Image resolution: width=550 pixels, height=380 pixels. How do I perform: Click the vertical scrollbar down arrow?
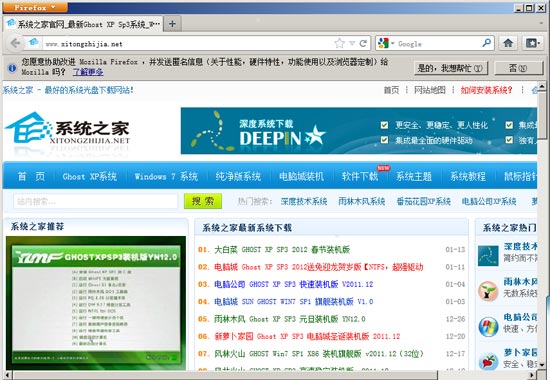click(542, 365)
